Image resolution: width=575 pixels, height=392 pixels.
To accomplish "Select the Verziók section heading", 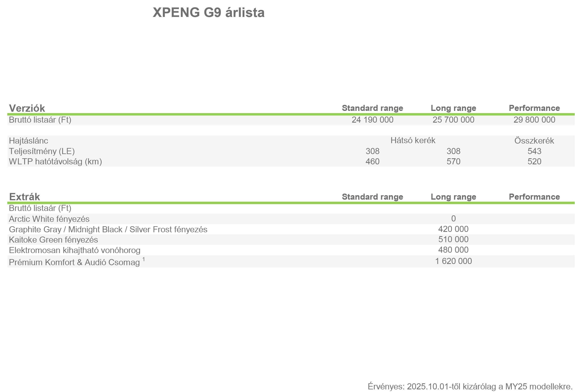I will click(x=27, y=108).
